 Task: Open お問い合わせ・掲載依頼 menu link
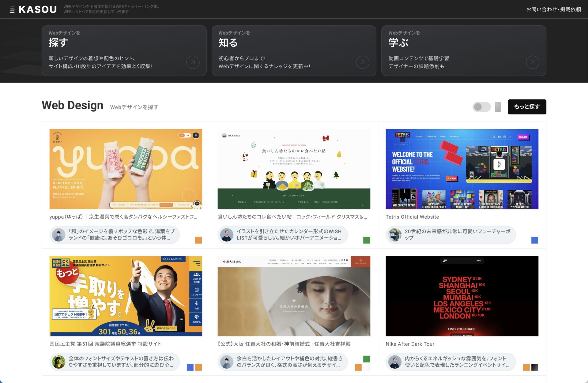[x=553, y=10]
